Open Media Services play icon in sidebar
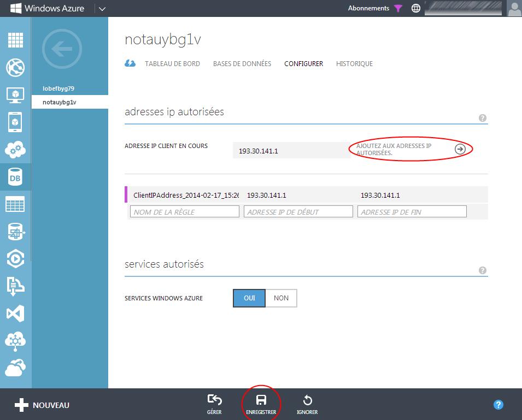The height and width of the screenshot is (420, 522). 16,259
